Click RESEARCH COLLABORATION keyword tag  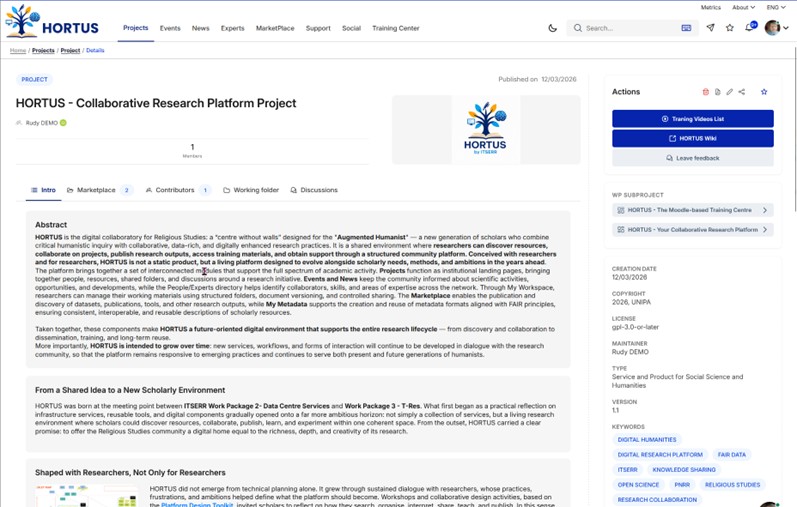(657, 500)
